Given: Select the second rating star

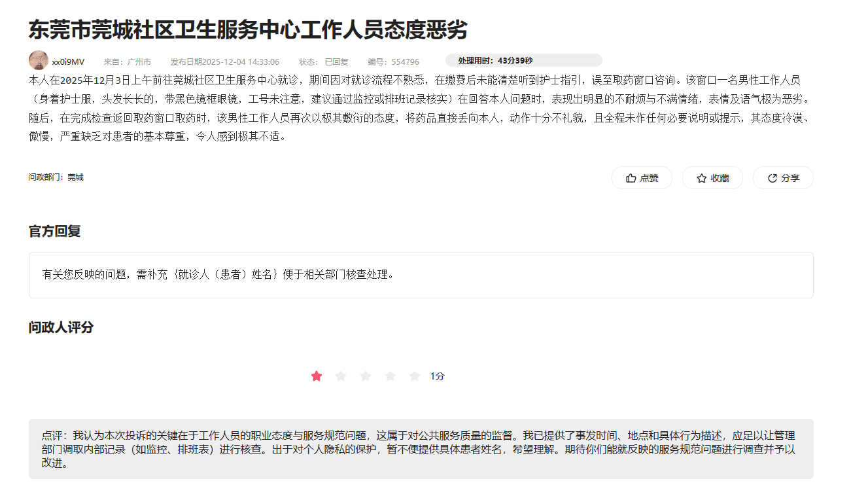Looking at the screenshot, I should coord(341,376).
